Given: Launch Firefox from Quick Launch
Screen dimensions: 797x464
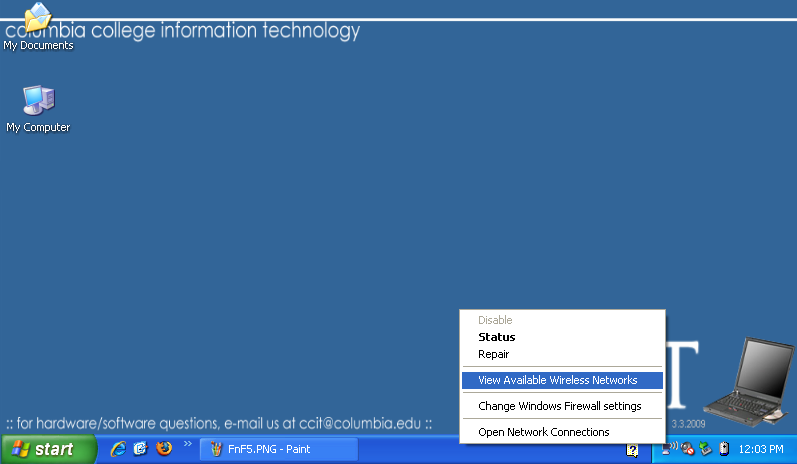Looking at the screenshot, I should coord(164,449).
